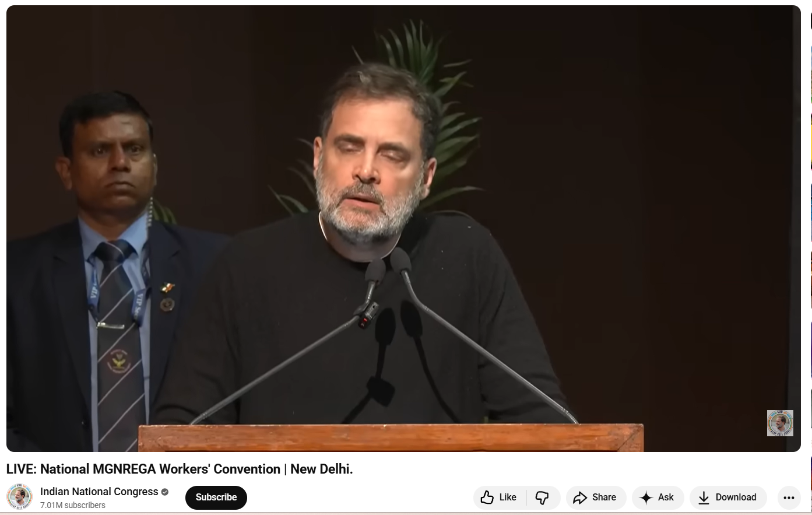This screenshot has width=812, height=515.
Task: Click the "Like" text label
Action: click(508, 498)
